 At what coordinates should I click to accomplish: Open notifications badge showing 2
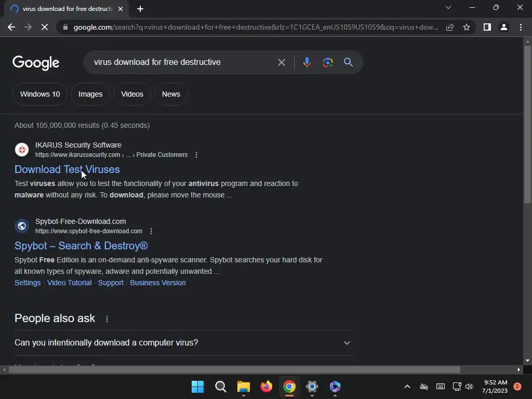(517, 387)
